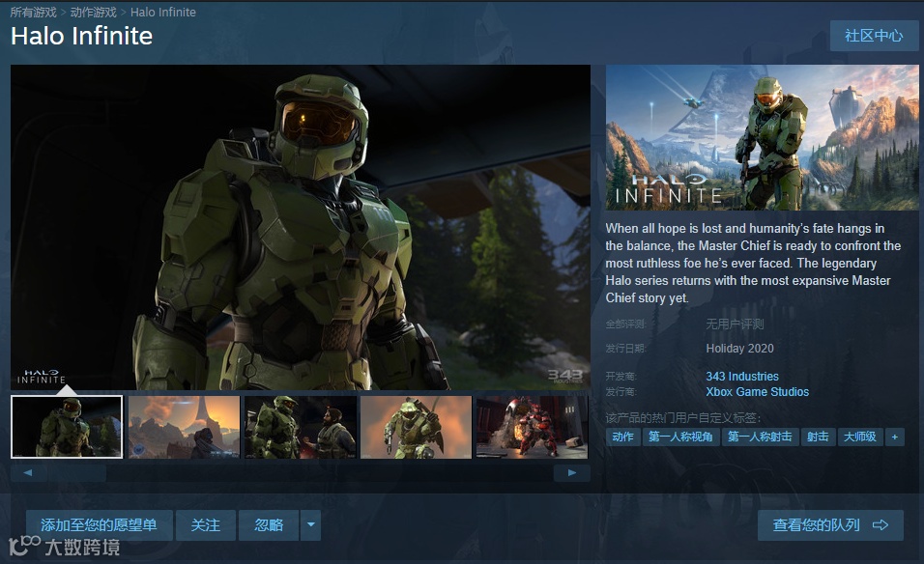Click the 忽略 ignore button
The image size is (924, 564).
point(269,525)
